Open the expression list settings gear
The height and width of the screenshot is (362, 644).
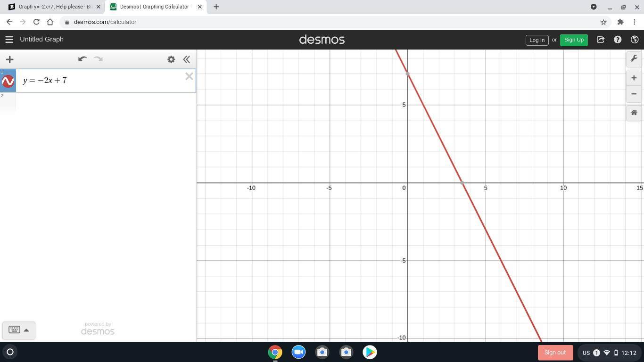[171, 59]
